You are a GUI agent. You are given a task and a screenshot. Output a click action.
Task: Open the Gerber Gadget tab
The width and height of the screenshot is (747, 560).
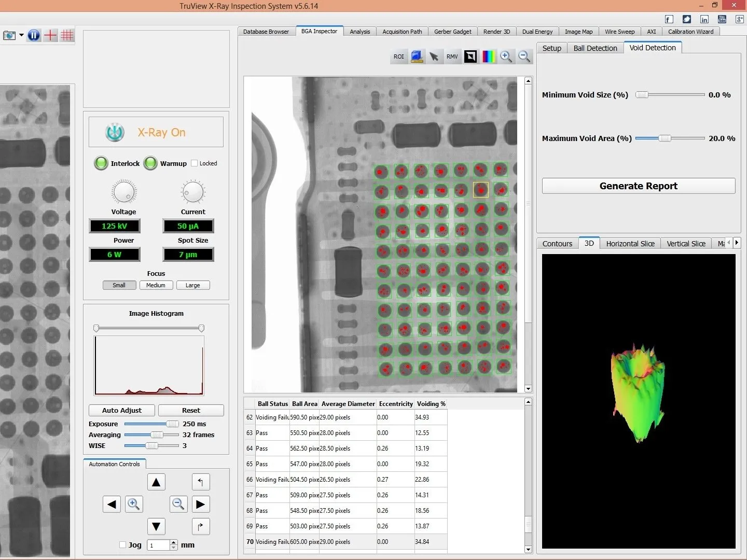tap(452, 32)
